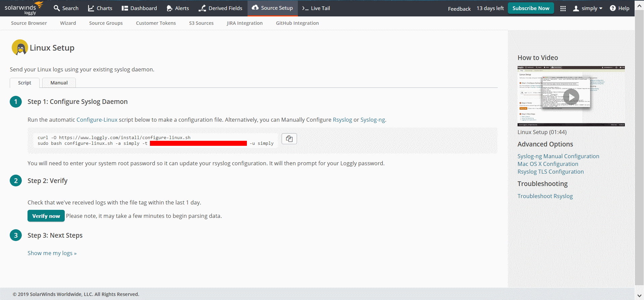The image size is (644, 300).
Task: Open the apps grid icon
Action: [x=563, y=8]
